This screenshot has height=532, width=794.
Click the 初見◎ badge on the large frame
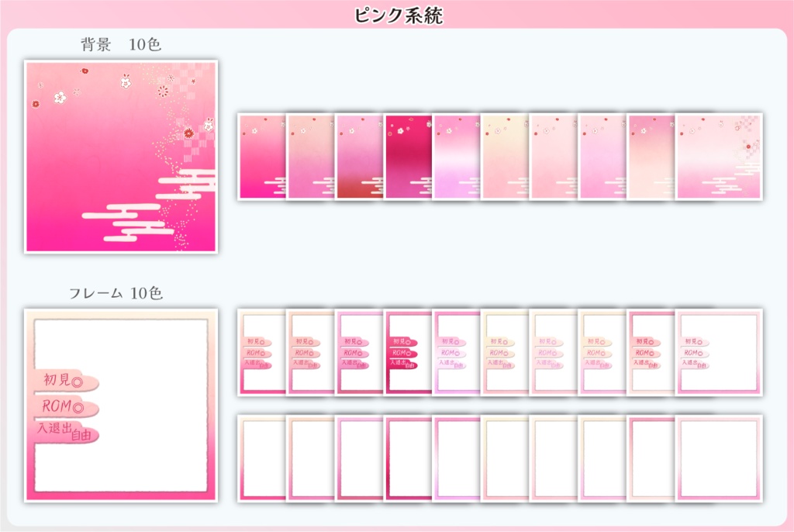tap(64, 378)
